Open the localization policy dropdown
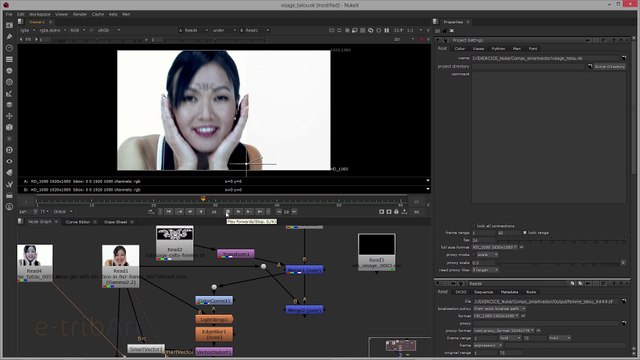Viewport: 640px width, 360px height. pyautogui.click(x=500, y=309)
